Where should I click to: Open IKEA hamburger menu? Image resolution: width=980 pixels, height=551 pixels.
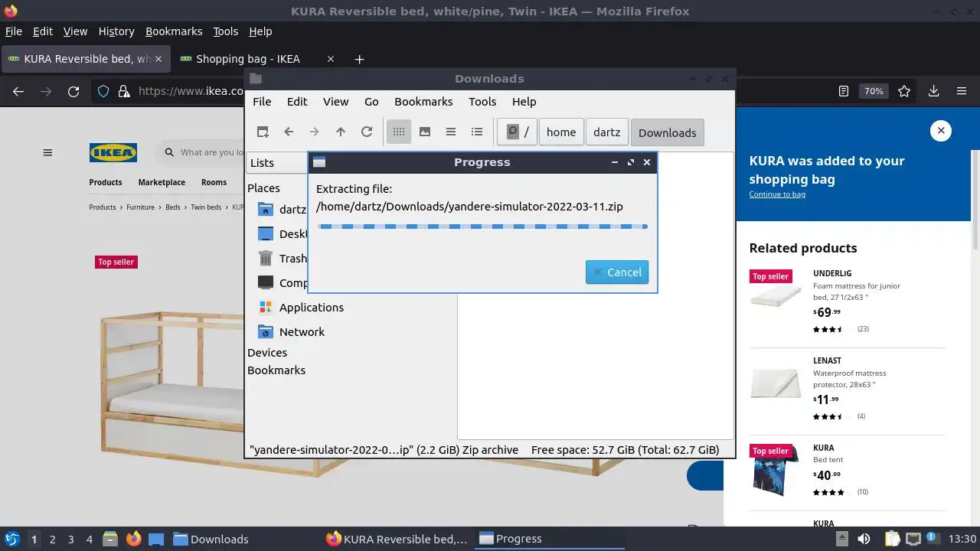click(x=47, y=152)
